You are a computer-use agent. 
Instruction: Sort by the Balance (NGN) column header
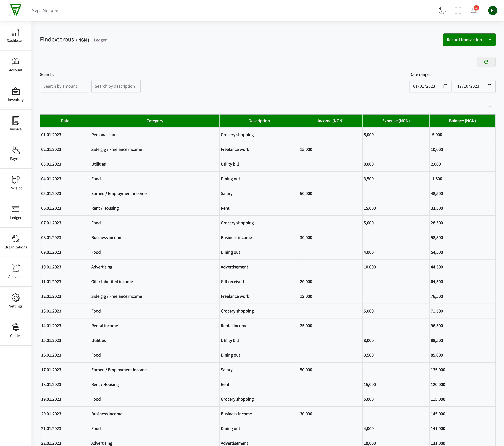coord(462,121)
